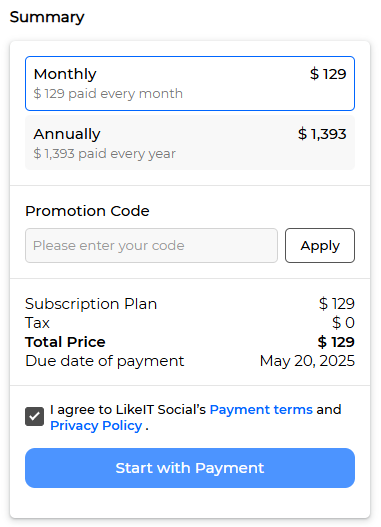Select the Annually billing plan option
The height and width of the screenshot is (527, 381).
(190, 143)
